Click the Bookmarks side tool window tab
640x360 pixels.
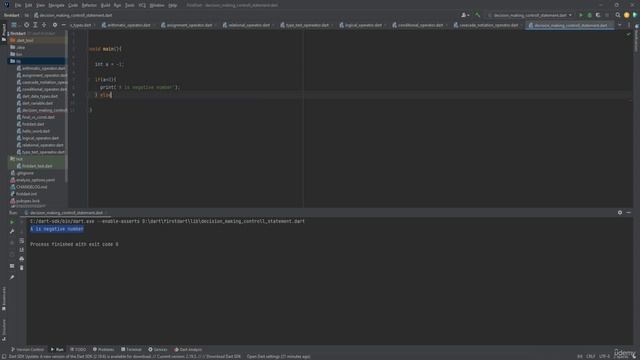pos(4,298)
